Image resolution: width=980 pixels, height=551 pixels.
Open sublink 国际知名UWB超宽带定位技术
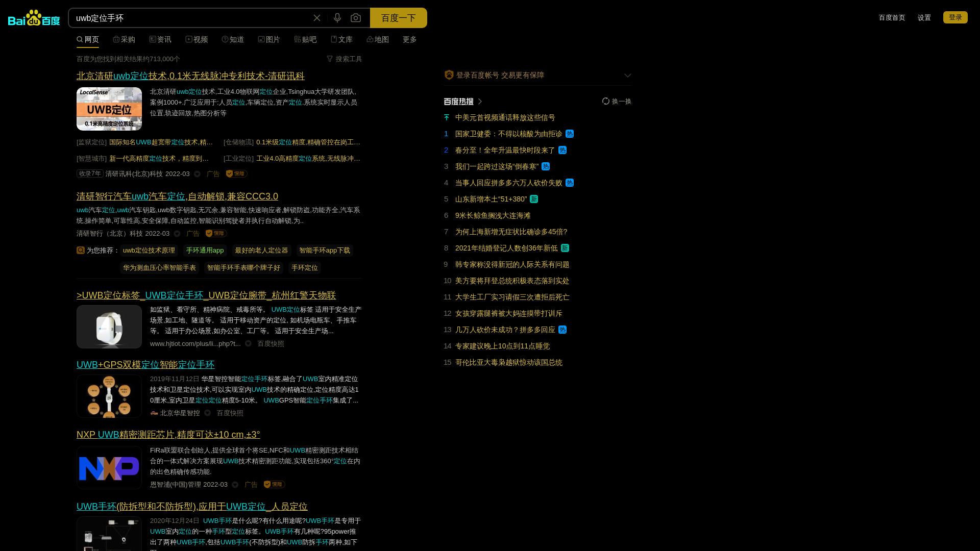[x=161, y=142]
